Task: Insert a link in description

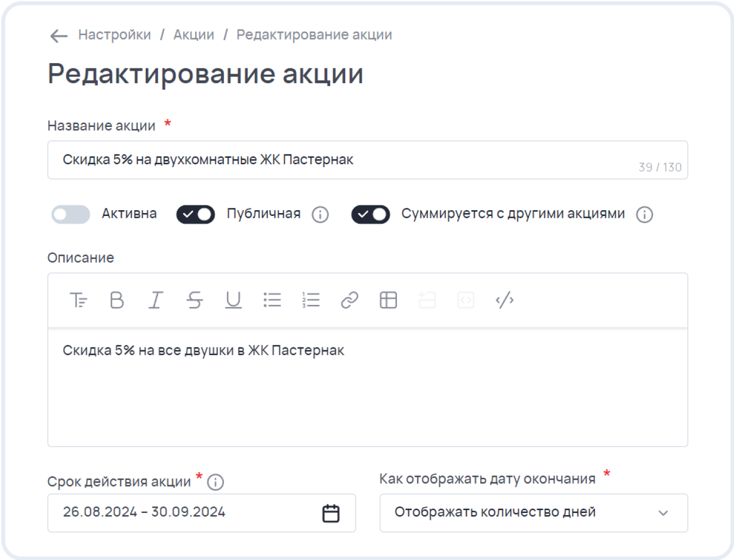Action: (349, 300)
